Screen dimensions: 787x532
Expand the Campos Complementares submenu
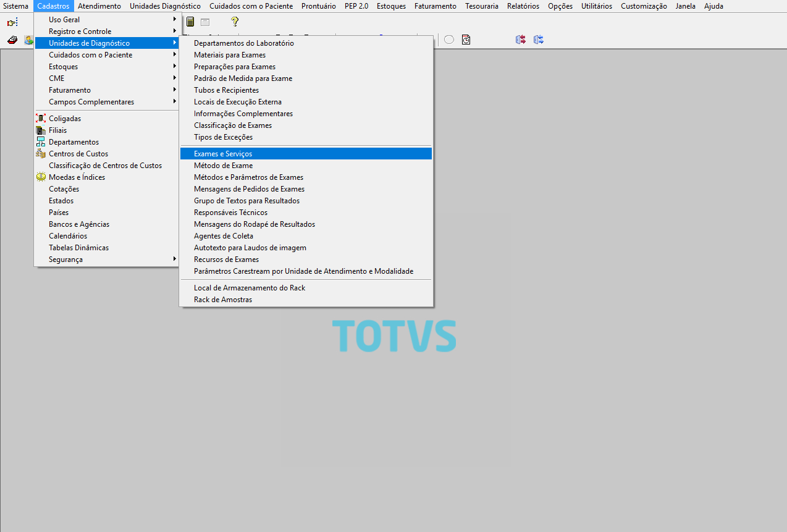click(x=107, y=102)
